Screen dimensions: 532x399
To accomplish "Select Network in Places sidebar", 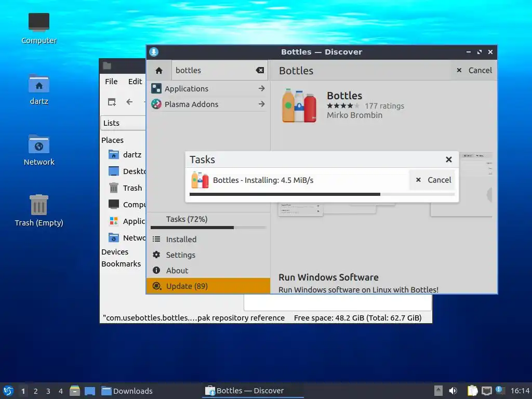I will click(127, 238).
